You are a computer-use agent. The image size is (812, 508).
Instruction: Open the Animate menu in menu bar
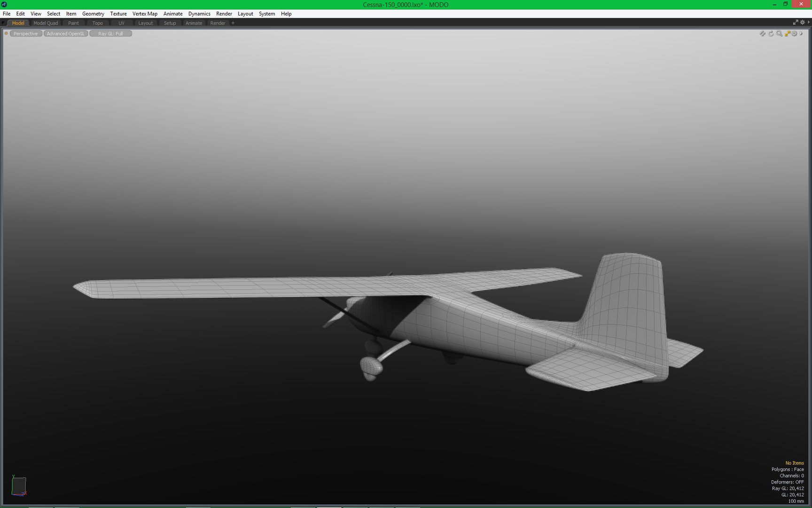(x=173, y=14)
